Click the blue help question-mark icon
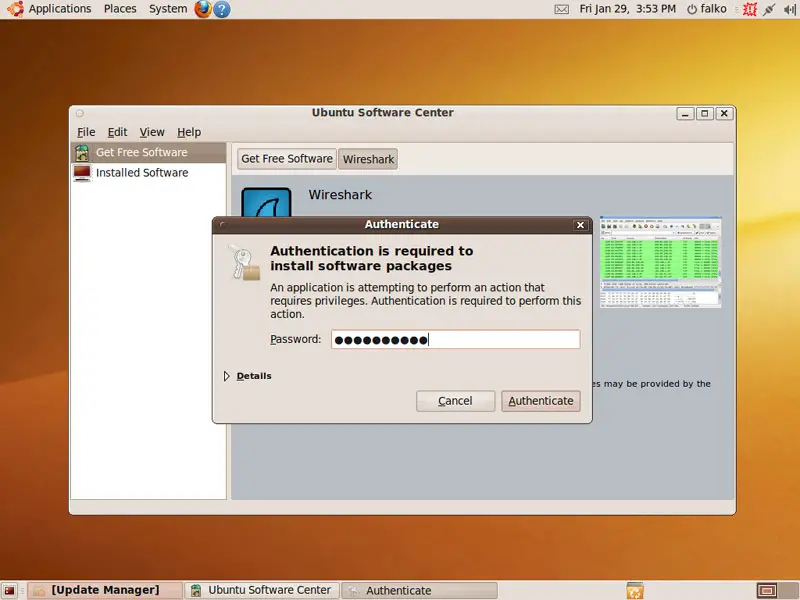 point(221,9)
